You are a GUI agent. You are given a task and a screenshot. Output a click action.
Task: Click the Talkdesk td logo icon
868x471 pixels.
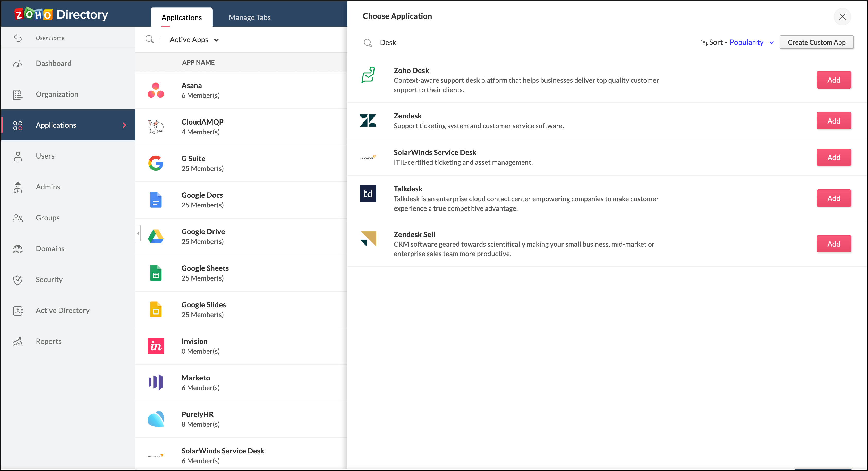point(368,194)
